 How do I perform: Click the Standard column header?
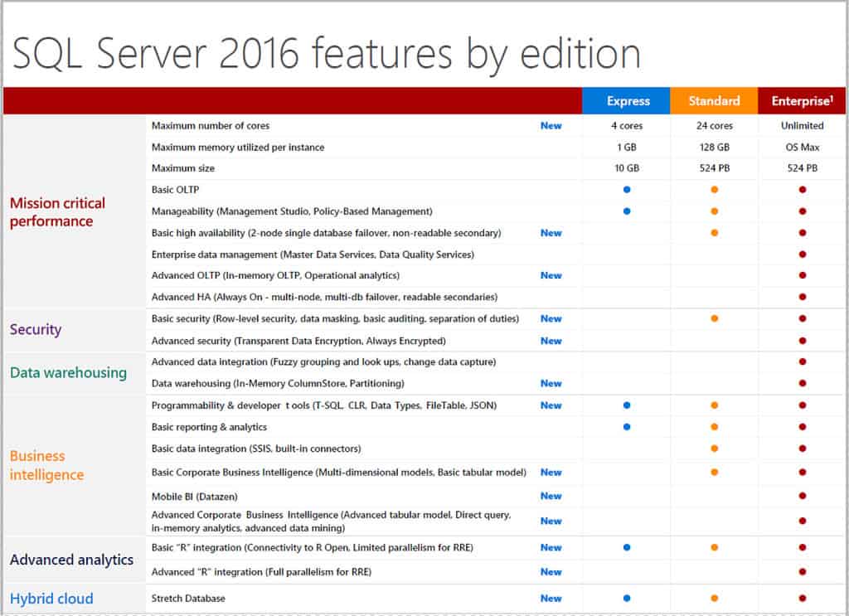click(714, 100)
